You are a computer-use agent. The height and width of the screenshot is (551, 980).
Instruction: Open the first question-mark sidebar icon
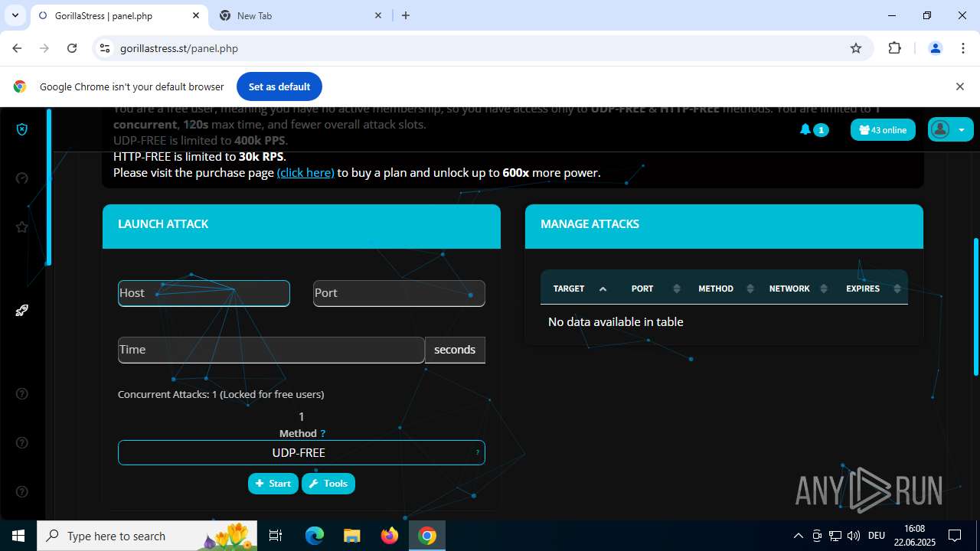22,394
